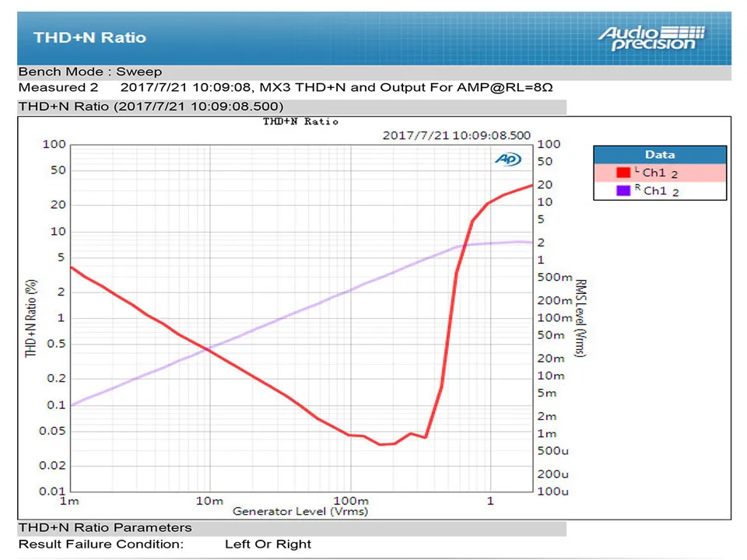Image resolution: width=747 pixels, height=560 pixels.
Task: Click the 10:09:08.500 timestamp above the graph
Action: (x=457, y=135)
